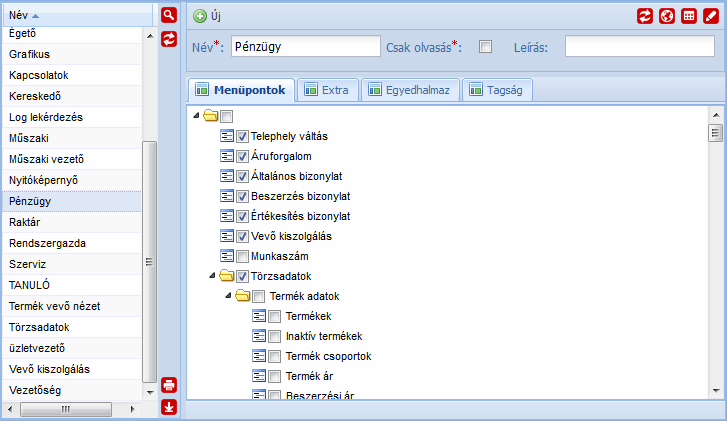Viewport: 727px width, 421px height.
Task: Click the tree panel scroll up arrow
Action: 716,115
